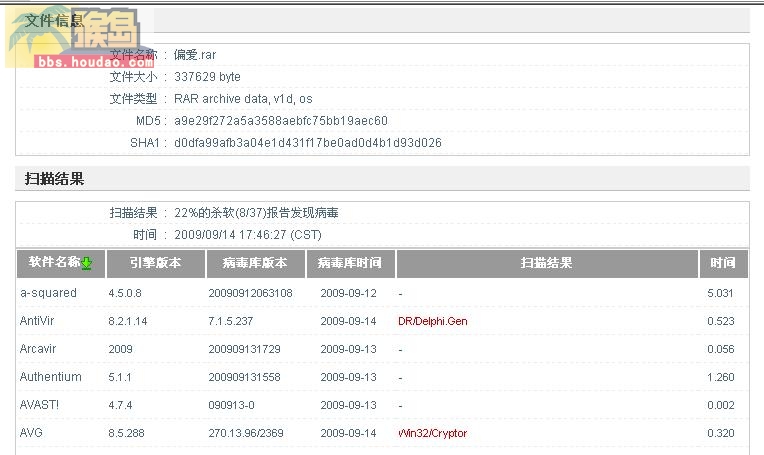The image size is (764, 455).
Task: Sort by 引擎版本 column header
Action: [x=155, y=264]
